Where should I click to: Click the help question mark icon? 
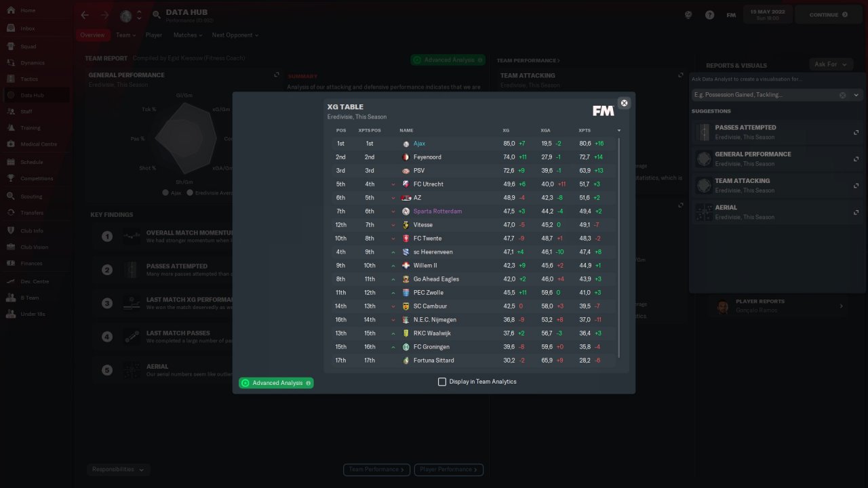709,15
